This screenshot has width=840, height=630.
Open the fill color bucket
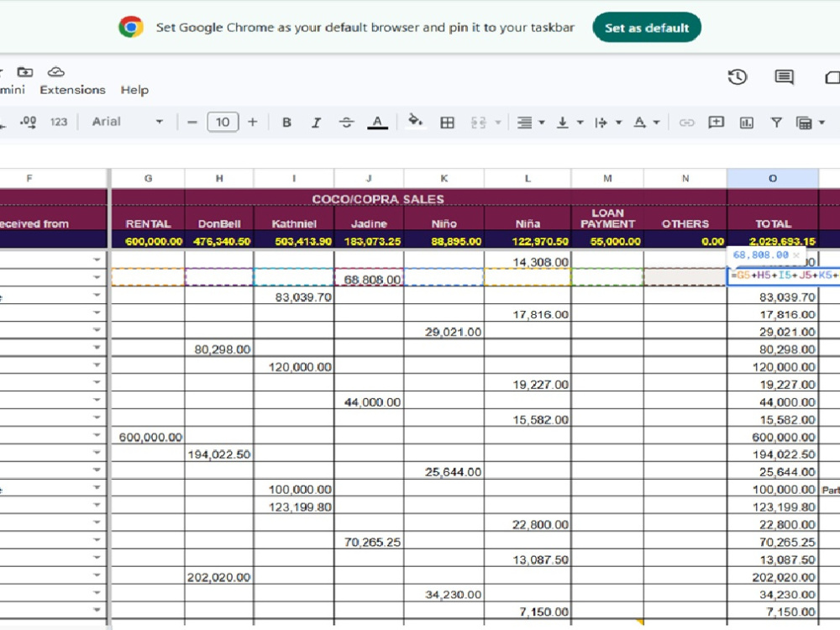[415, 121]
